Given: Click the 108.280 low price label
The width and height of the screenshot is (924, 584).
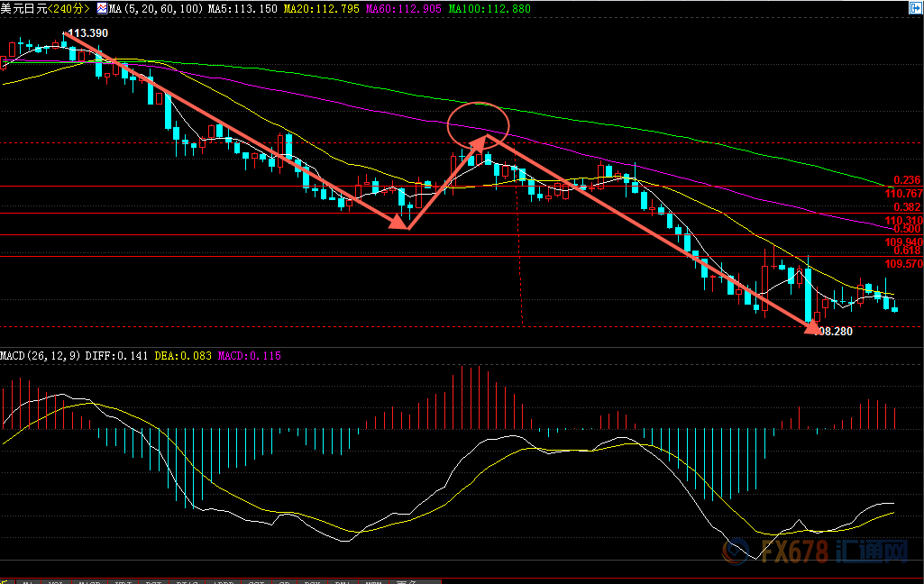Looking at the screenshot, I should point(833,332).
